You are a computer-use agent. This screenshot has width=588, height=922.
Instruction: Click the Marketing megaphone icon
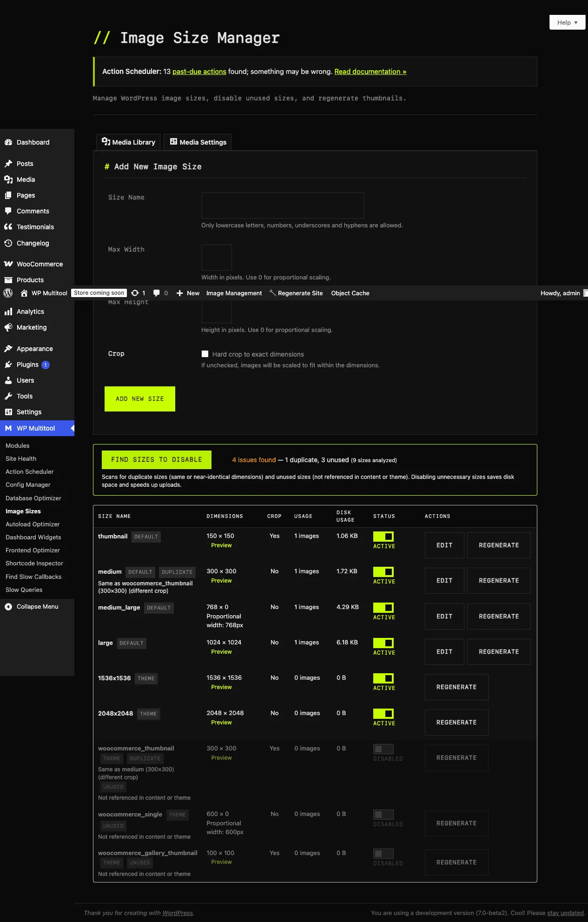pos(8,327)
